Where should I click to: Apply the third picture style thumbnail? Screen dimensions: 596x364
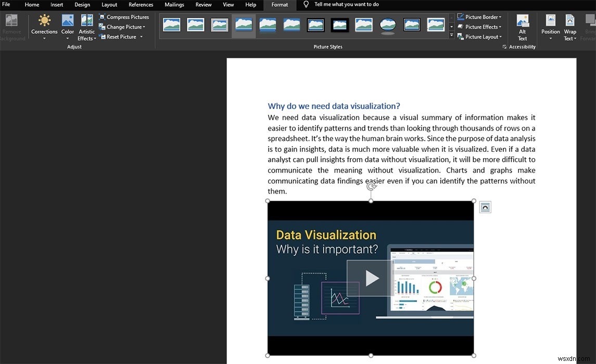[x=220, y=24]
